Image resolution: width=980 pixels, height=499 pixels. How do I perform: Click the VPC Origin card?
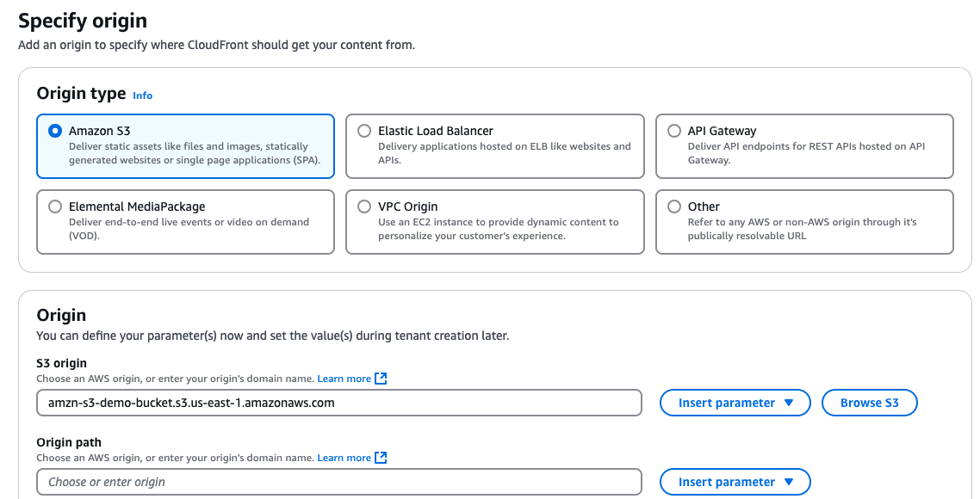tap(494, 222)
